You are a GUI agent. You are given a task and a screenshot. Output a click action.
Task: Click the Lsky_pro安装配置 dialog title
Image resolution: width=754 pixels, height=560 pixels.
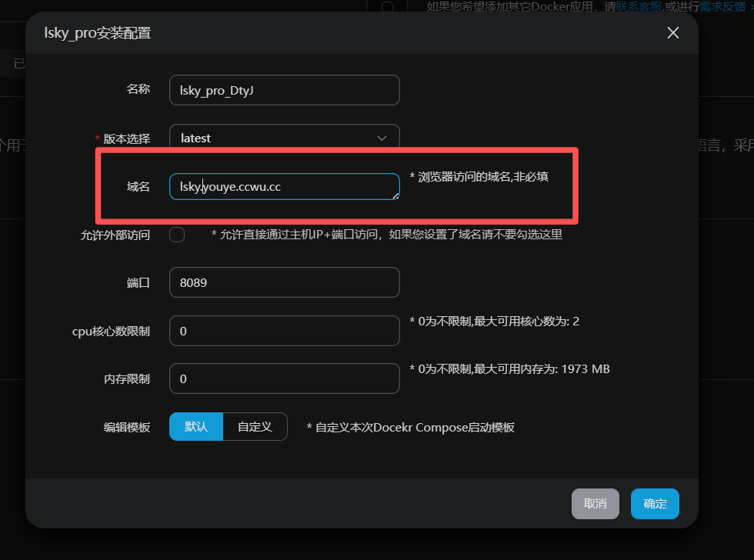click(97, 33)
